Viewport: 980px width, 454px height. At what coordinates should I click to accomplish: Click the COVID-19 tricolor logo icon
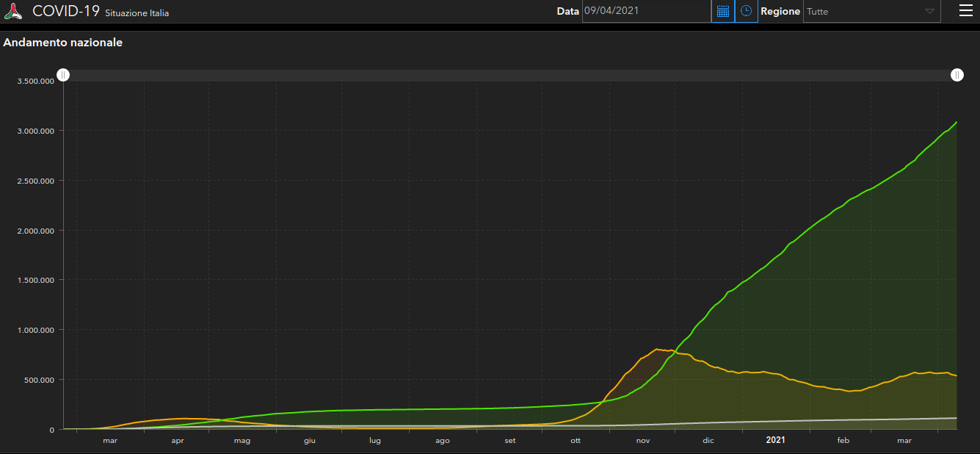[13, 11]
